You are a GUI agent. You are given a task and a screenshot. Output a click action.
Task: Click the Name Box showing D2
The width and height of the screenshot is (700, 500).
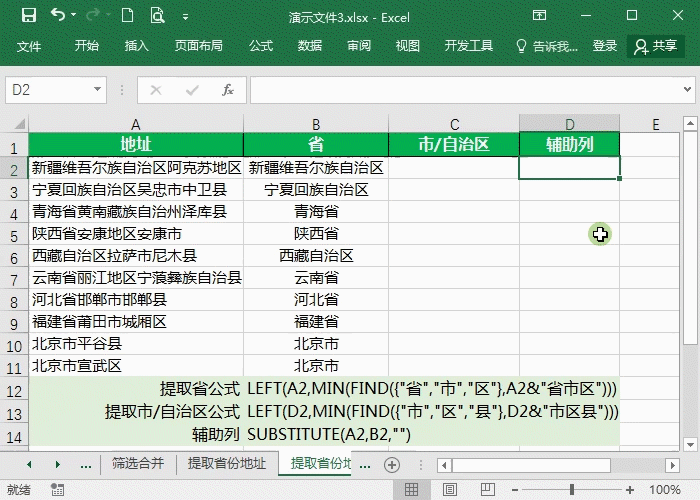pyautogui.click(x=49, y=90)
